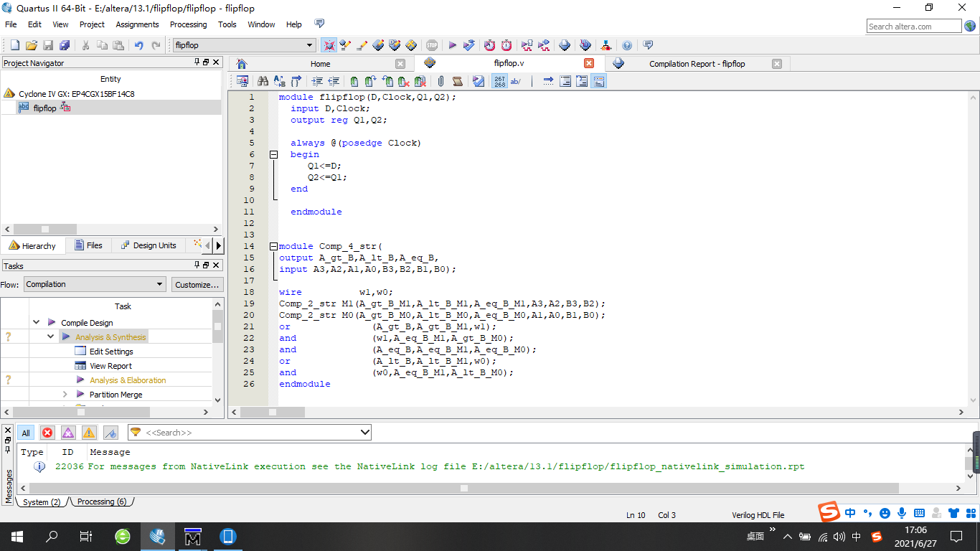
Task: Collapse the Analysis & Synthesis task
Action: 50,337
